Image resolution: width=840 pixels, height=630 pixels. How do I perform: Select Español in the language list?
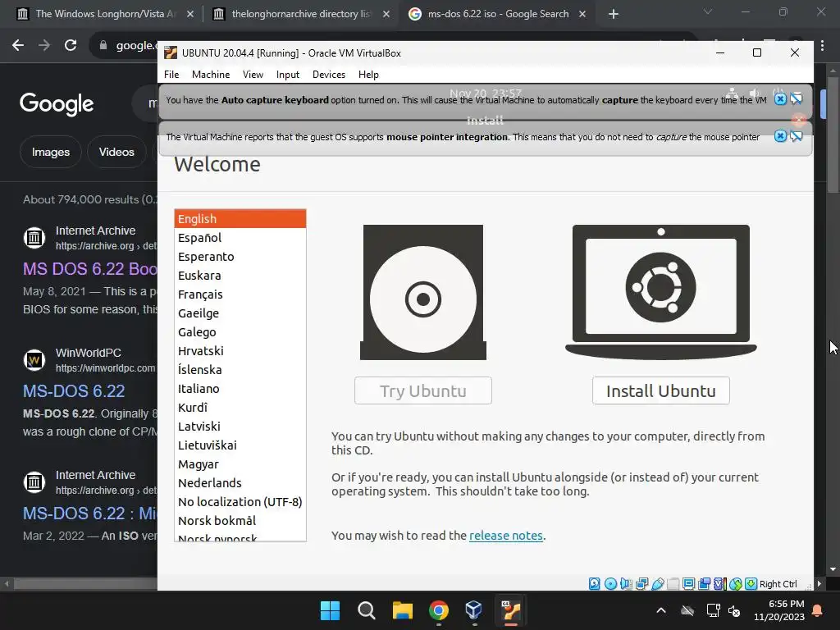pyautogui.click(x=240, y=237)
